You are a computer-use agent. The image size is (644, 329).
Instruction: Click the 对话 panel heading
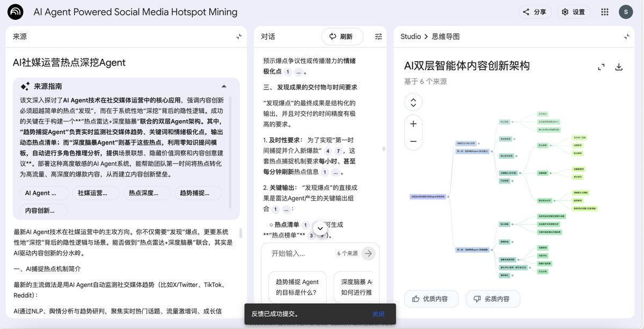268,36
